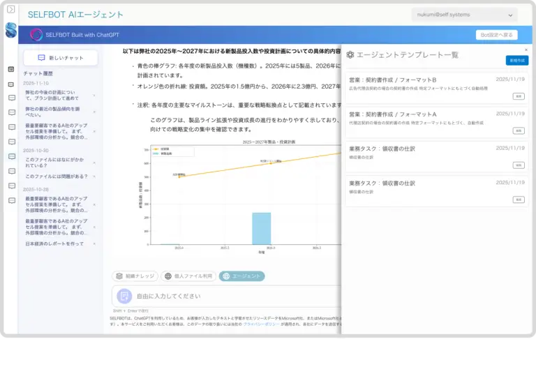Toggle the 組織ナレッジ option
This screenshot has width=536, height=392.
tap(135, 276)
